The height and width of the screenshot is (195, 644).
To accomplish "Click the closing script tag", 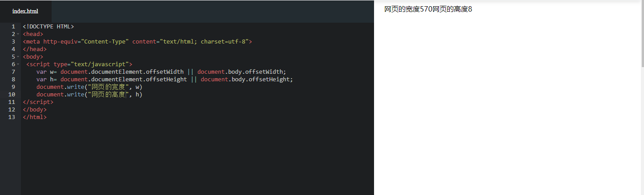I will click(x=38, y=102).
